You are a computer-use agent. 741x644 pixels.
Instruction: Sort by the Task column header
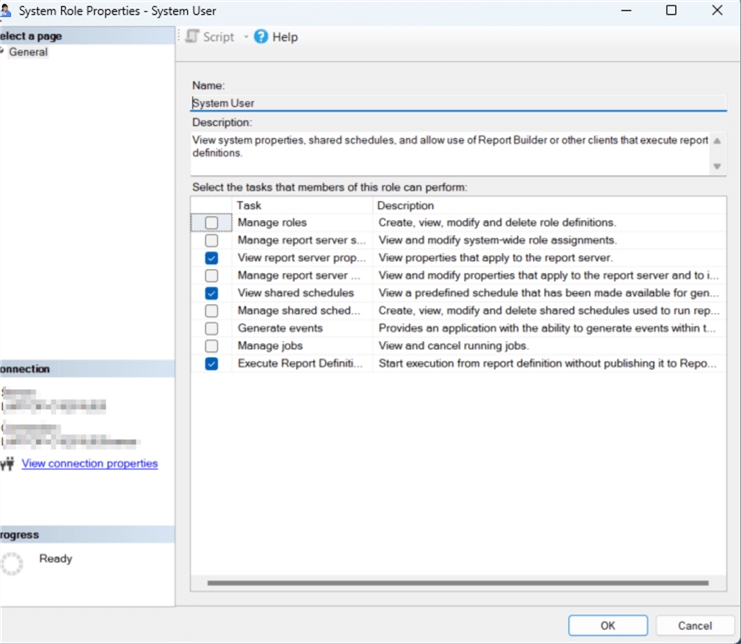302,205
